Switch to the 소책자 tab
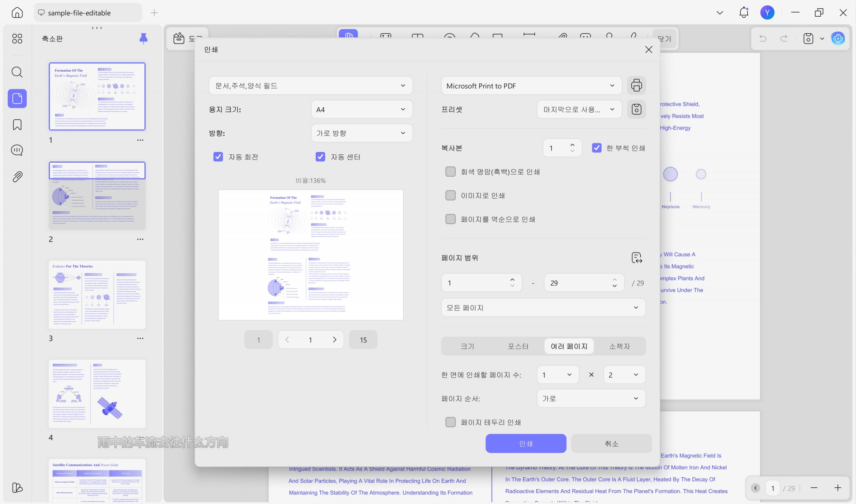Viewport: 856px width, 504px height. coord(619,346)
